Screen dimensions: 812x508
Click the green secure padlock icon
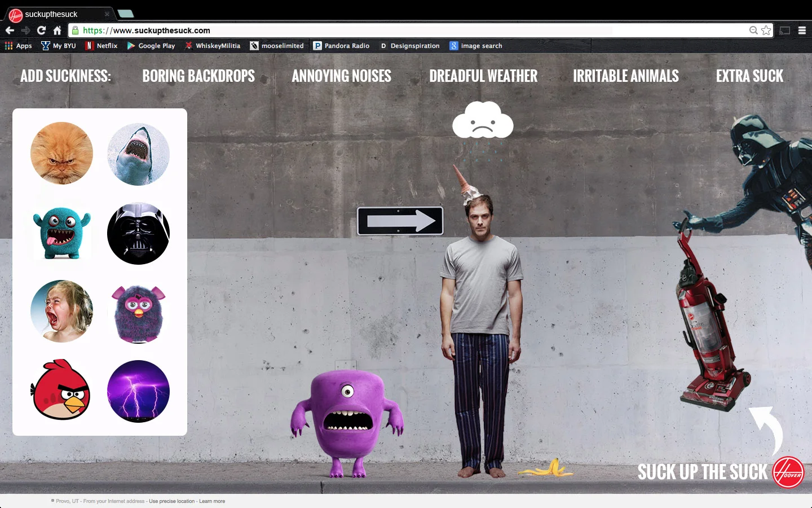(x=76, y=30)
